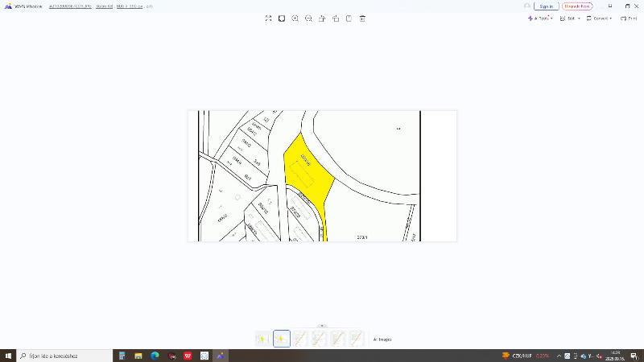
Task: Collapse the thumbnail strip with the arrow
Action: pyautogui.click(x=322, y=326)
